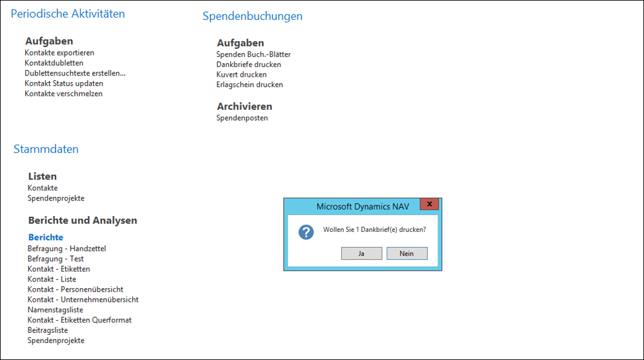Open Spendenprojekte under Listen

[56, 198]
